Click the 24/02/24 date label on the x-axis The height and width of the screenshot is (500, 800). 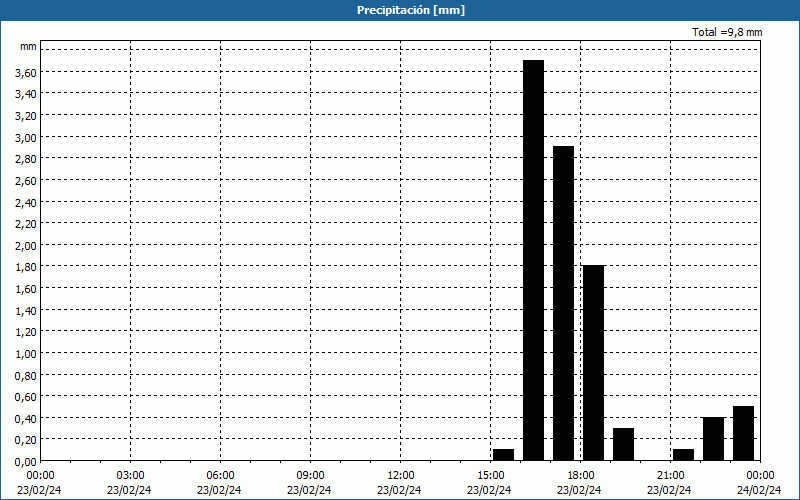[758, 489]
